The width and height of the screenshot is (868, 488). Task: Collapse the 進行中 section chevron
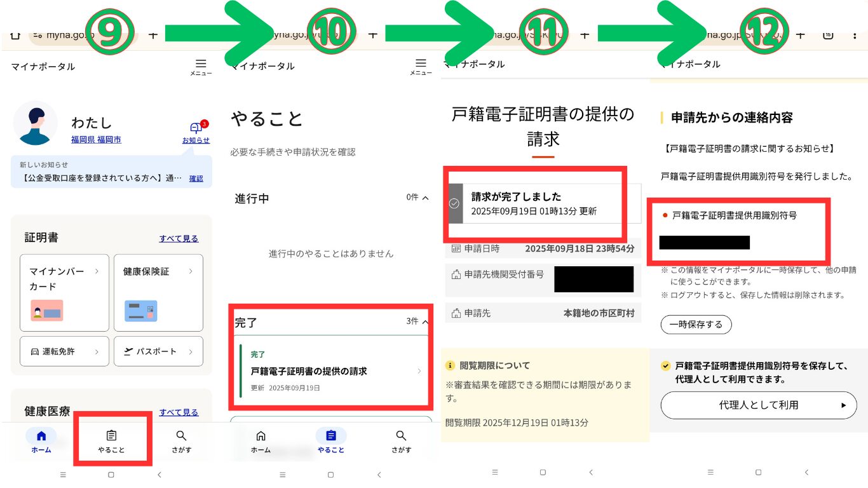425,198
